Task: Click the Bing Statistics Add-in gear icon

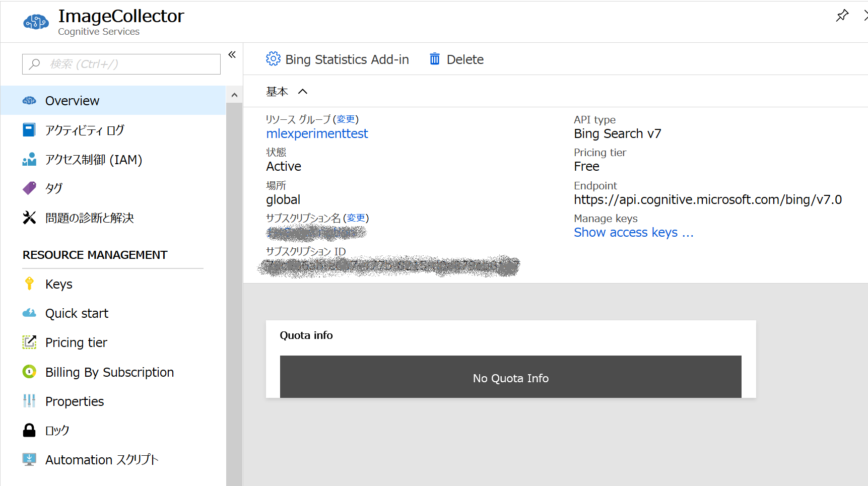Action: (273, 59)
